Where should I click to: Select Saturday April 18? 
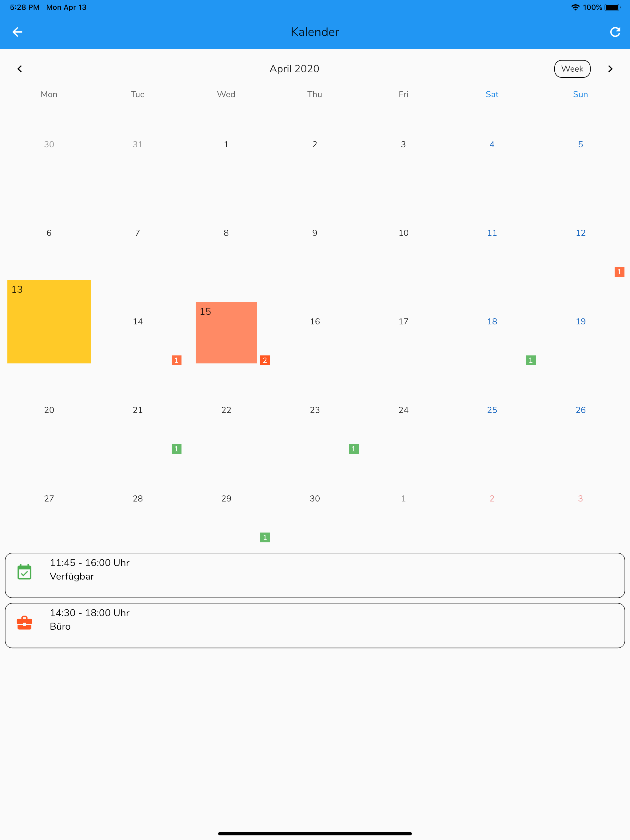pyautogui.click(x=492, y=322)
